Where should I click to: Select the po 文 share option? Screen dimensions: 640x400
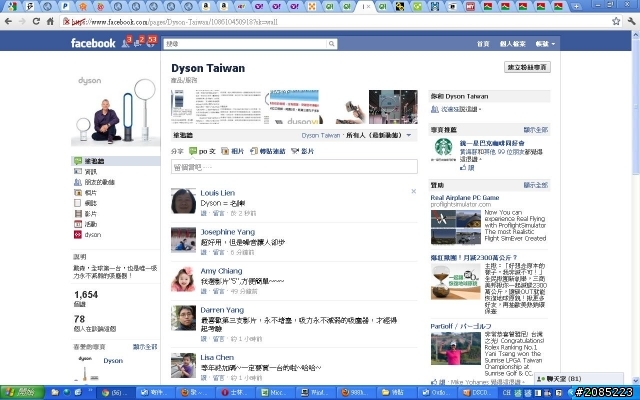(x=202, y=151)
